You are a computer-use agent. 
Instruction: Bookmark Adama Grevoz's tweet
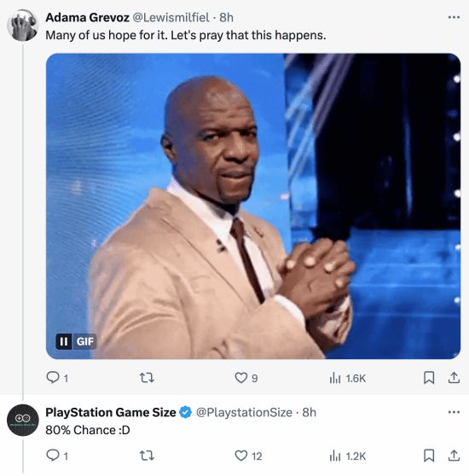[x=429, y=378]
